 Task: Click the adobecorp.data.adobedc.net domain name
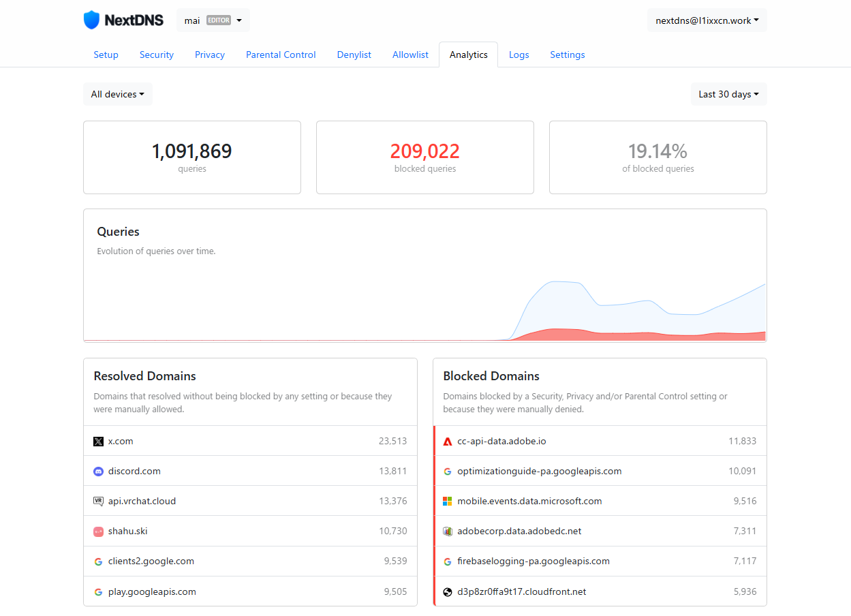[520, 532]
